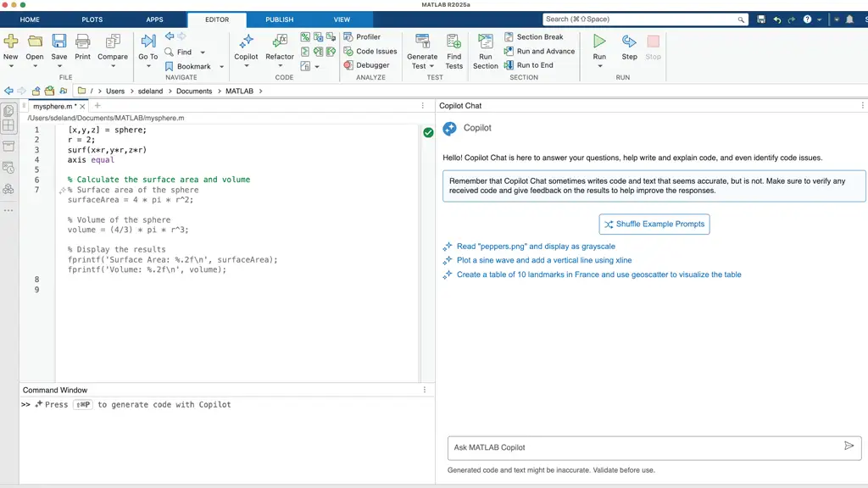868x488 pixels.
Task: Open the PUBLISH tab
Action: click(279, 19)
